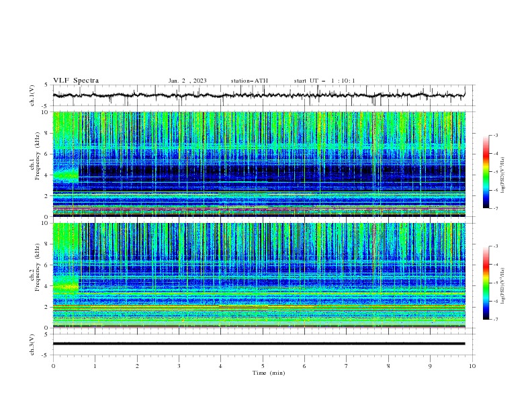Click the "7" tick on the time axis
The height and width of the screenshot is (411, 532).
[347, 366]
